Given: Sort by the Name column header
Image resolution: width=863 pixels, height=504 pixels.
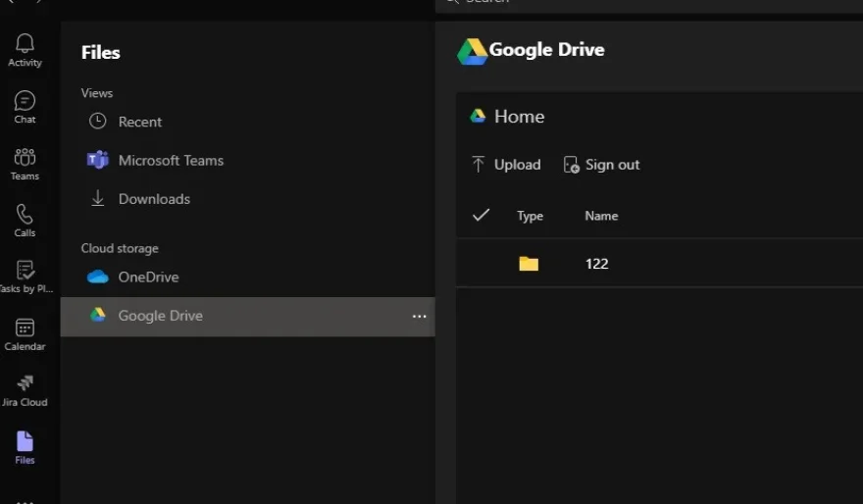Looking at the screenshot, I should 601,216.
